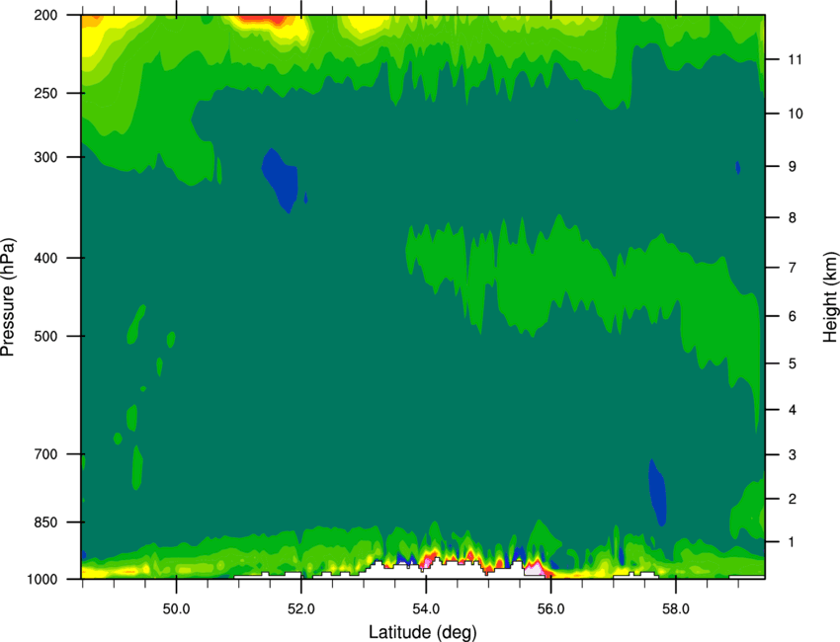Click the 'Height (km)' axis title
Image resolution: width=840 pixels, height=642 pixels.
[830, 297]
